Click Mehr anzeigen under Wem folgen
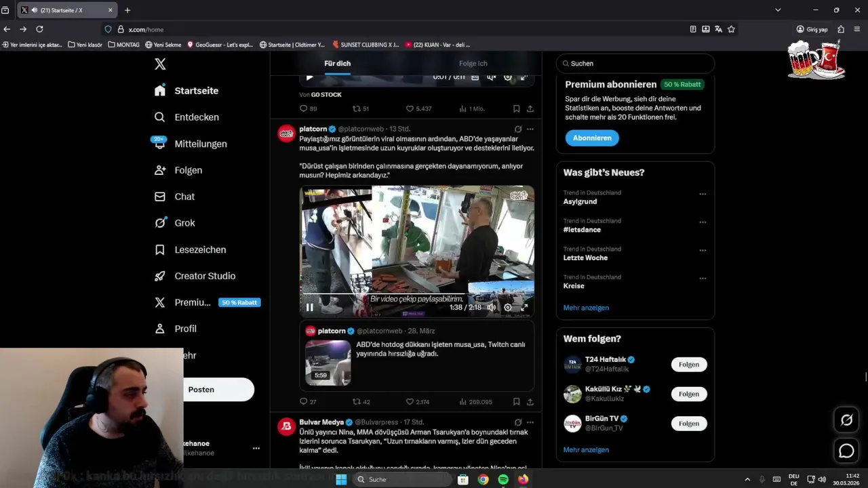The height and width of the screenshot is (488, 868). (586, 450)
